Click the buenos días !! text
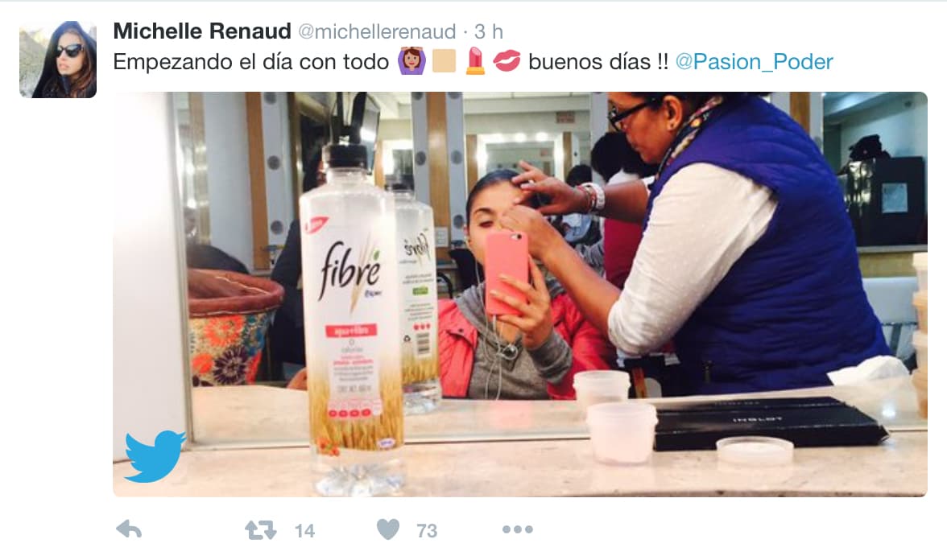 598,61
